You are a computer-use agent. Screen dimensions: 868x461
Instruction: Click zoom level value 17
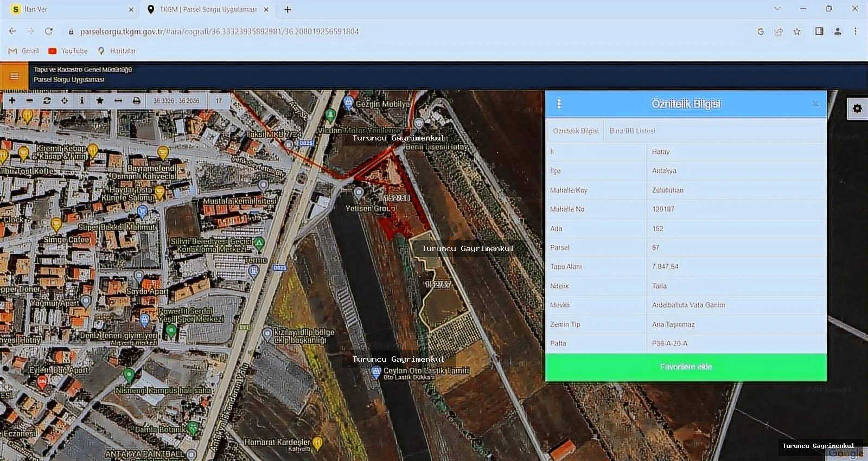tap(219, 101)
